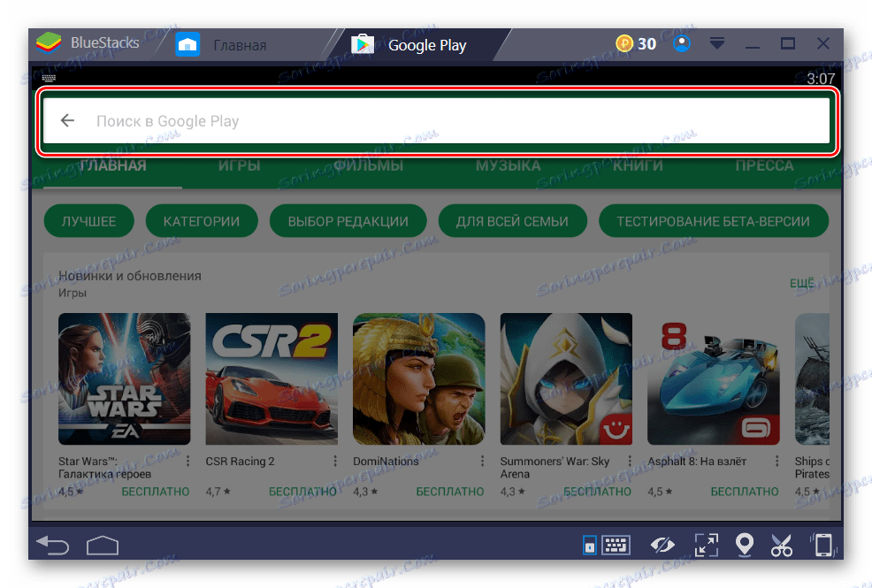
Task: Open the DomiNations card overflow menu
Action: (482, 462)
